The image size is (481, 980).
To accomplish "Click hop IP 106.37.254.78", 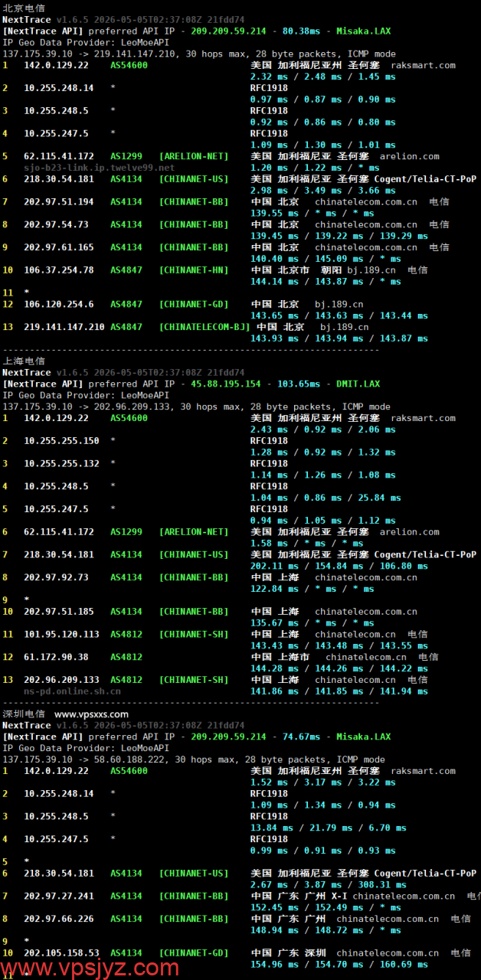I will (59, 269).
